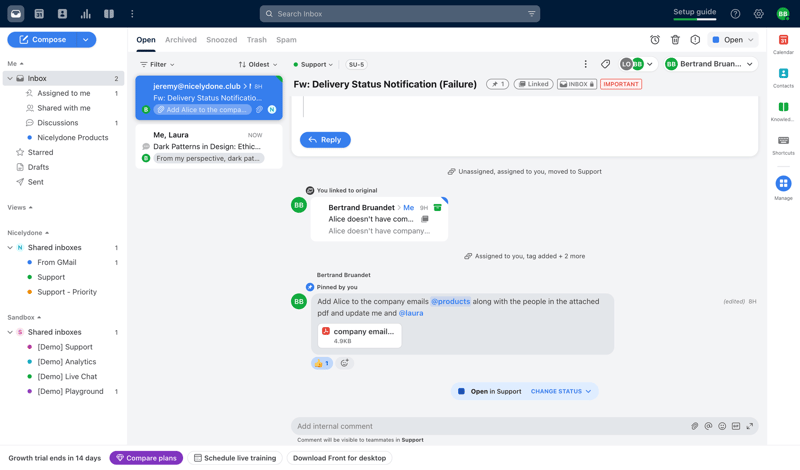This screenshot has width=800, height=470.
Task: Open the Calendar panel icon
Action: pos(783,44)
